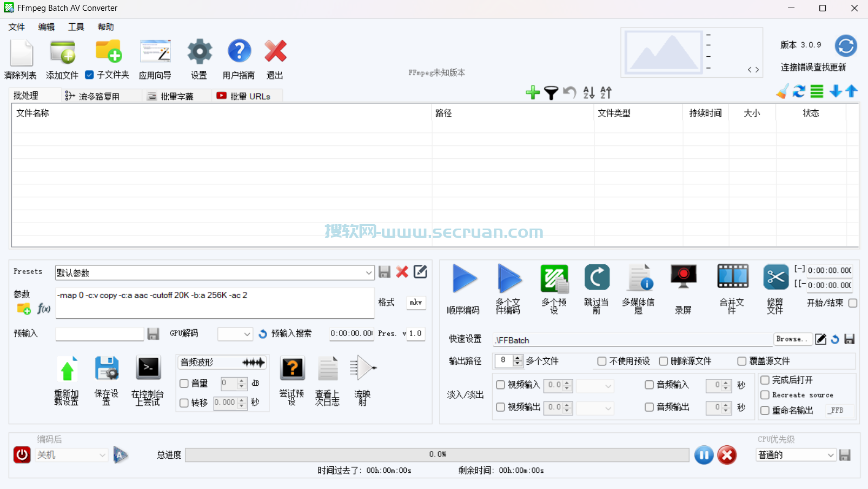Enable the 删除源文件 checkbox
This screenshot has width=868, height=489.
(664, 361)
